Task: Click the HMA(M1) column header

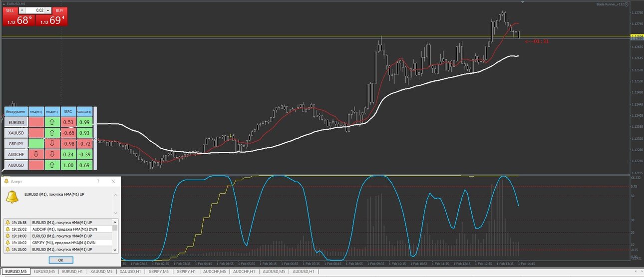Action: 35,112
